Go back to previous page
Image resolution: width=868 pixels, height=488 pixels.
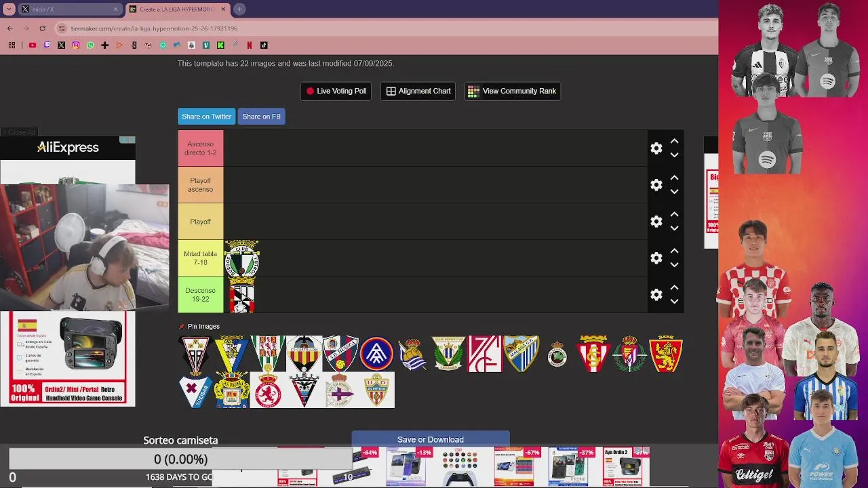point(9,28)
